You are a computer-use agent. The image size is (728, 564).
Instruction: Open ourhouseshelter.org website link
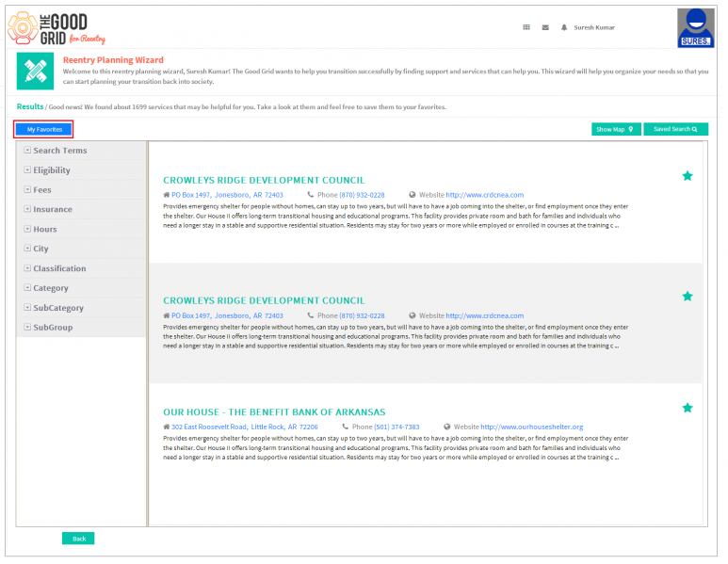tap(531, 427)
